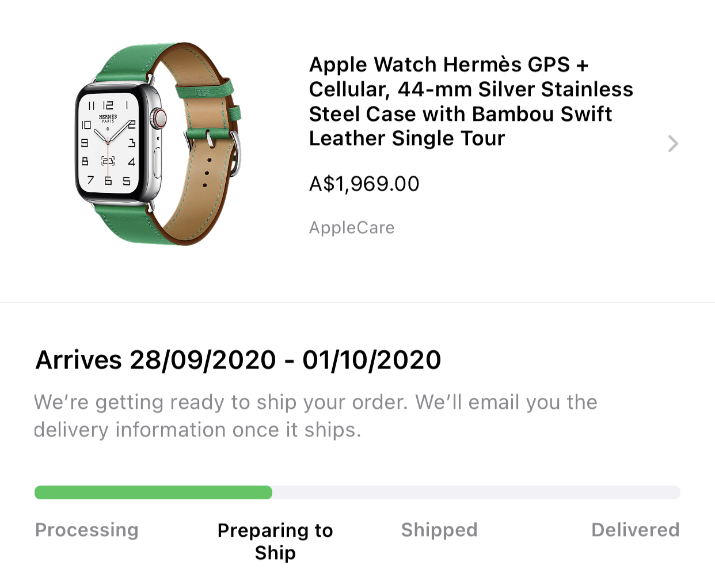Click the 01/10/2020 arrival end date

[372, 360]
